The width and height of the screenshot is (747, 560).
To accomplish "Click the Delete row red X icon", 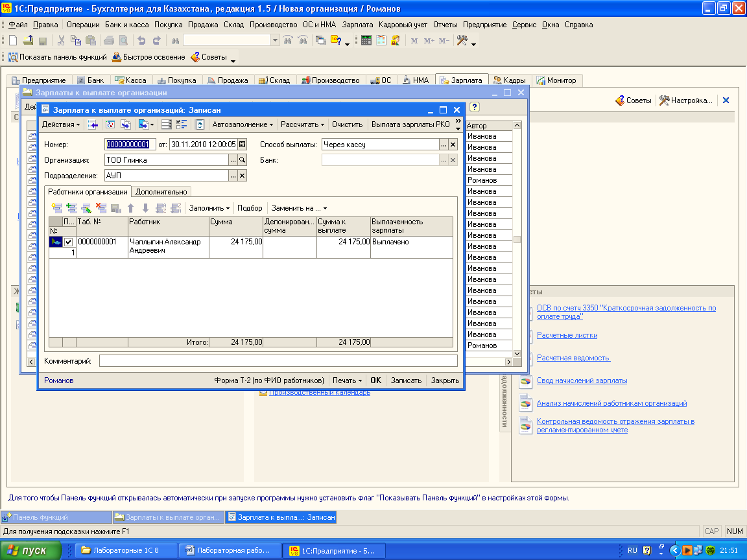I will pyautogui.click(x=101, y=208).
